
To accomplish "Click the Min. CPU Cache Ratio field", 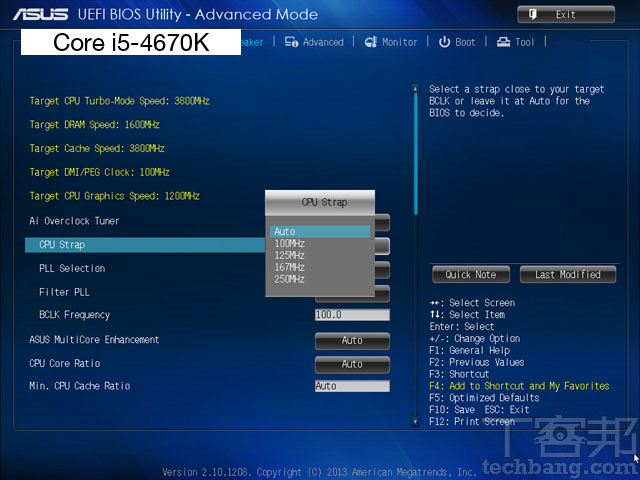I will coord(352,386).
